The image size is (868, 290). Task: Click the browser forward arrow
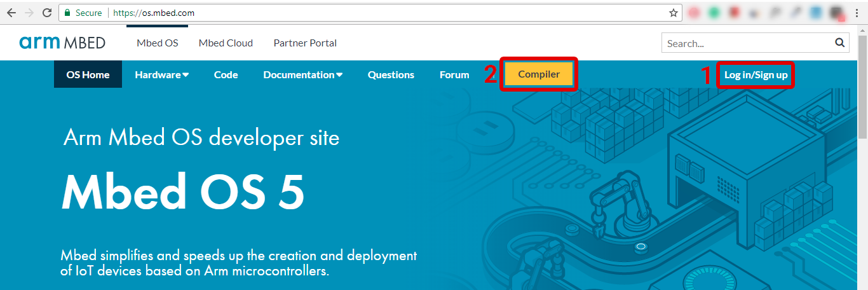click(x=29, y=13)
